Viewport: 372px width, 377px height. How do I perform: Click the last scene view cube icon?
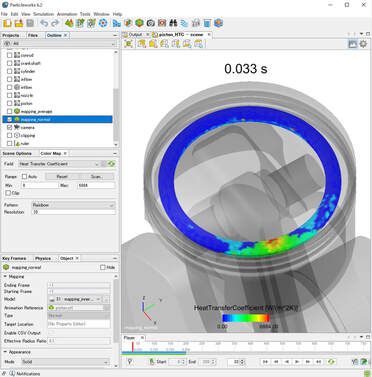(198, 44)
